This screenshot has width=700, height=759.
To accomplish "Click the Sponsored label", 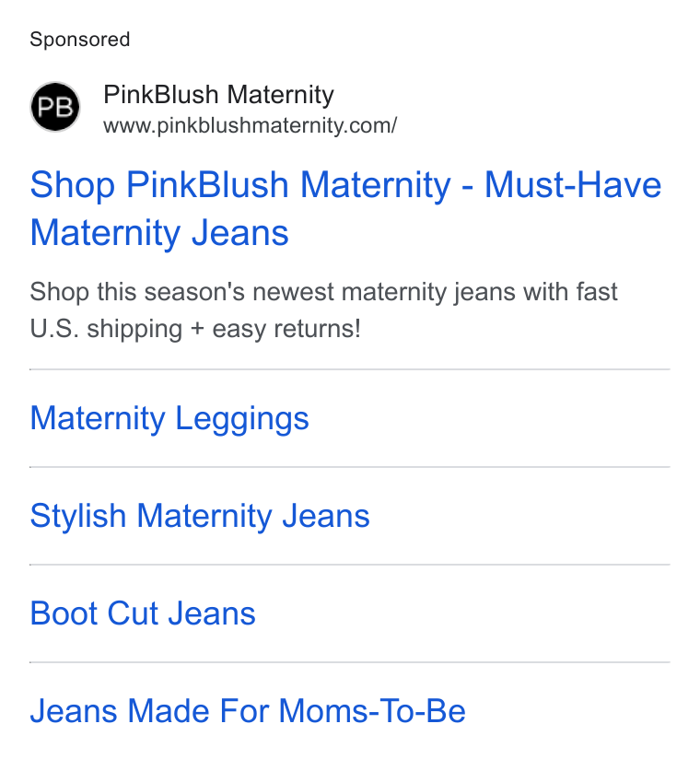I will [80, 40].
